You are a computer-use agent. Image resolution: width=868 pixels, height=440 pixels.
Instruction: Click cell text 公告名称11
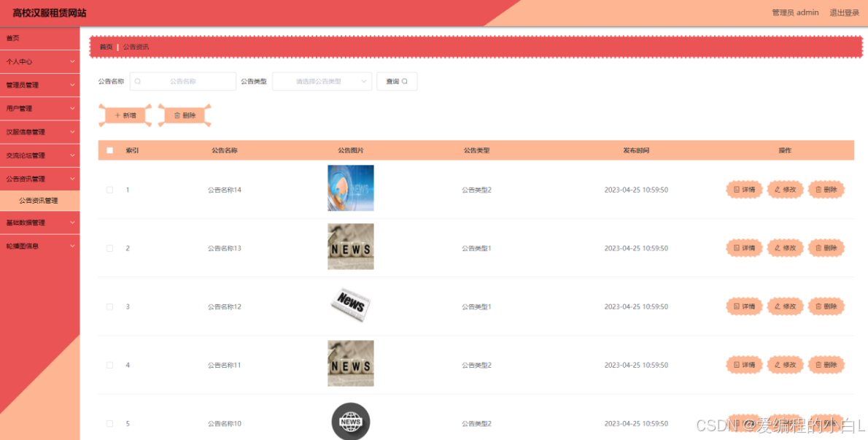(x=224, y=366)
